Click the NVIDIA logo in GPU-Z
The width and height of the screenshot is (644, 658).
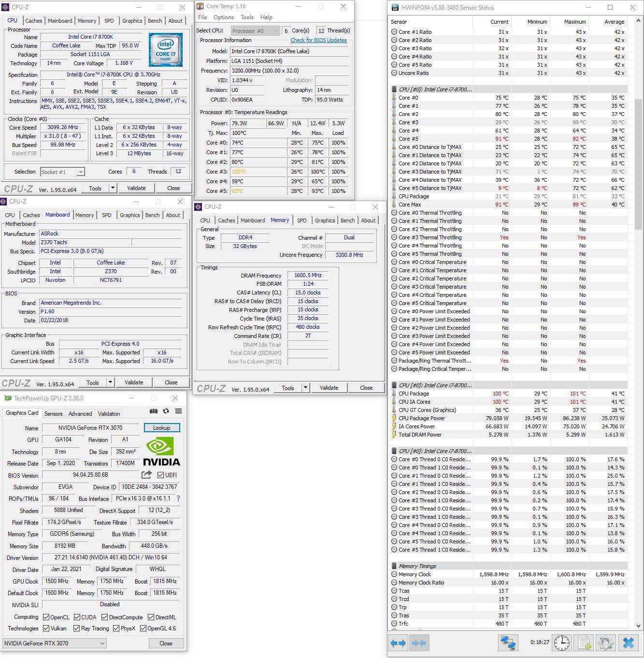pos(161,452)
